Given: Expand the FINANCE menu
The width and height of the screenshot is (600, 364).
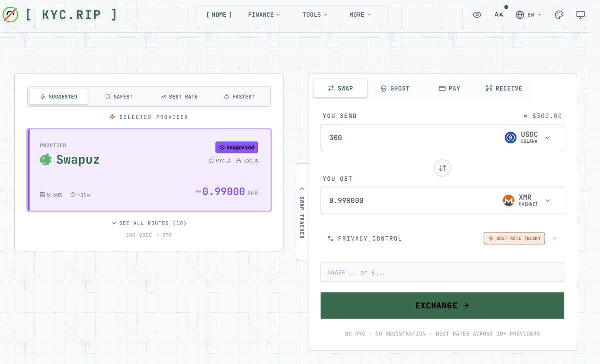Looking at the screenshot, I should click(x=264, y=15).
